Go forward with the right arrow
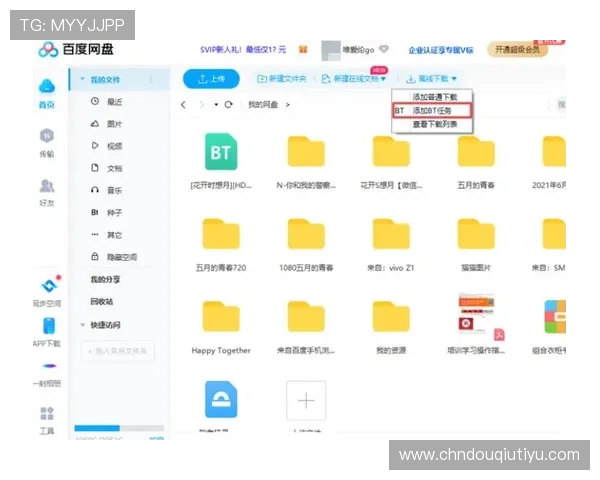The height and width of the screenshot is (480, 600). pyautogui.click(x=202, y=104)
